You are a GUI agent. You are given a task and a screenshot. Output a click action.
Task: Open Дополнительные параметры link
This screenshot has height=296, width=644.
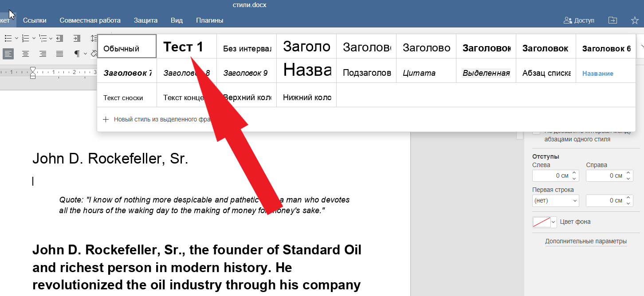tap(586, 241)
